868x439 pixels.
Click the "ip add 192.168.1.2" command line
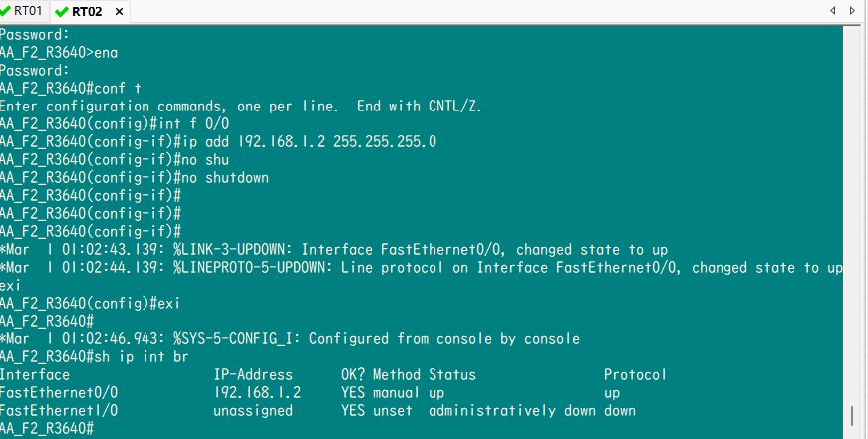pyautogui.click(x=219, y=141)
